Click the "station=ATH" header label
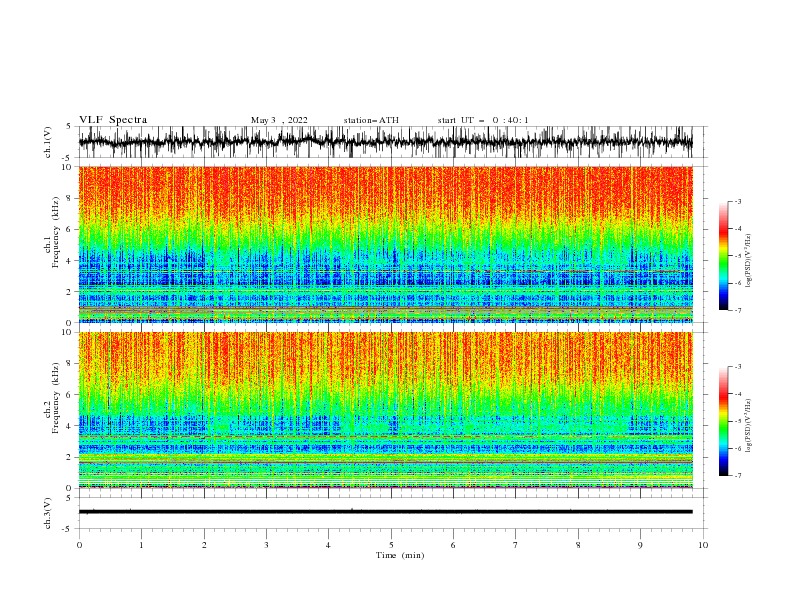 pos(371,120)
